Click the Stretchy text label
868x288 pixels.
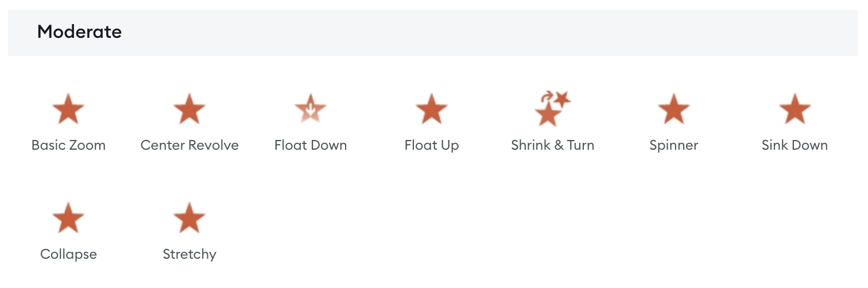click(189, 254)
